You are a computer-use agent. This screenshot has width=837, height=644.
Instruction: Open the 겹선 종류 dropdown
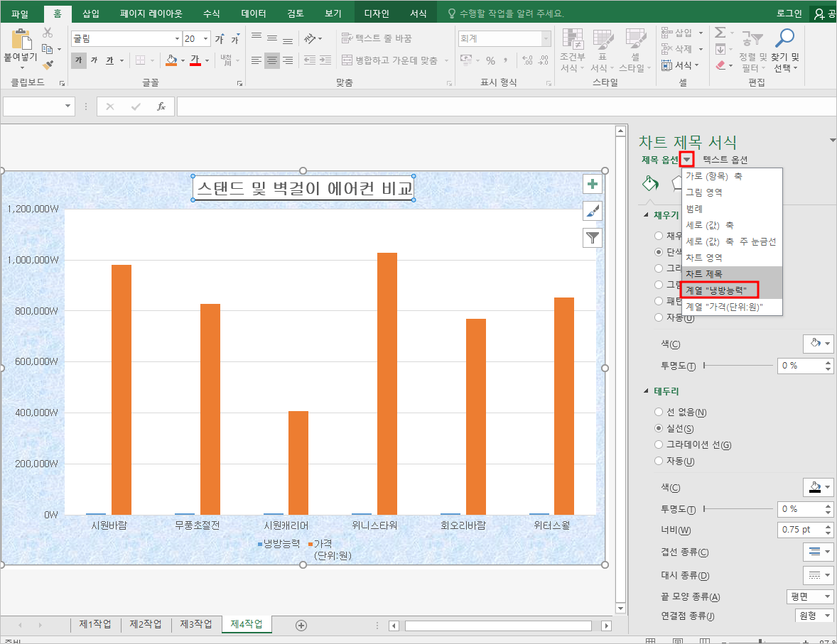(x=819, y=552)
